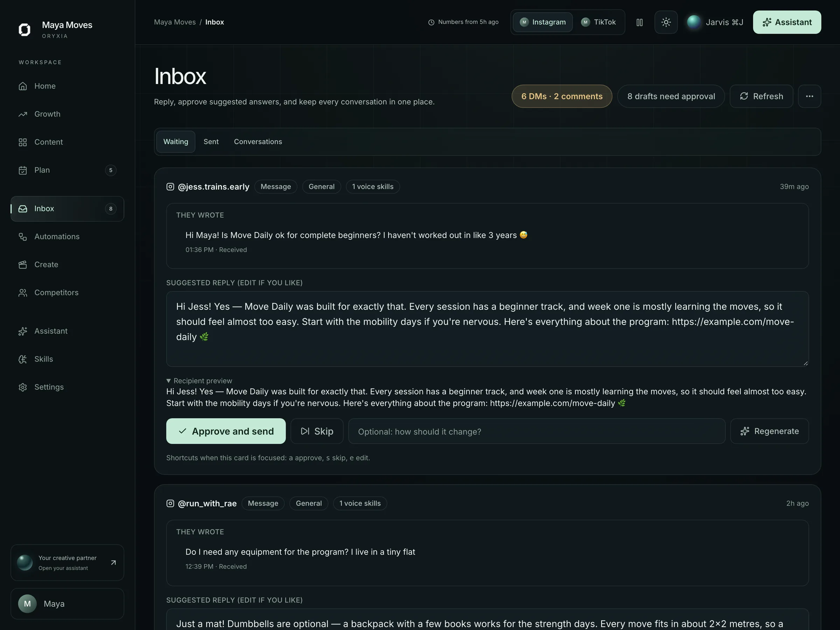The image size is (840, 630).
Task: Toggle the sidebar panel layout icon
Action: (x=639, y=22)
